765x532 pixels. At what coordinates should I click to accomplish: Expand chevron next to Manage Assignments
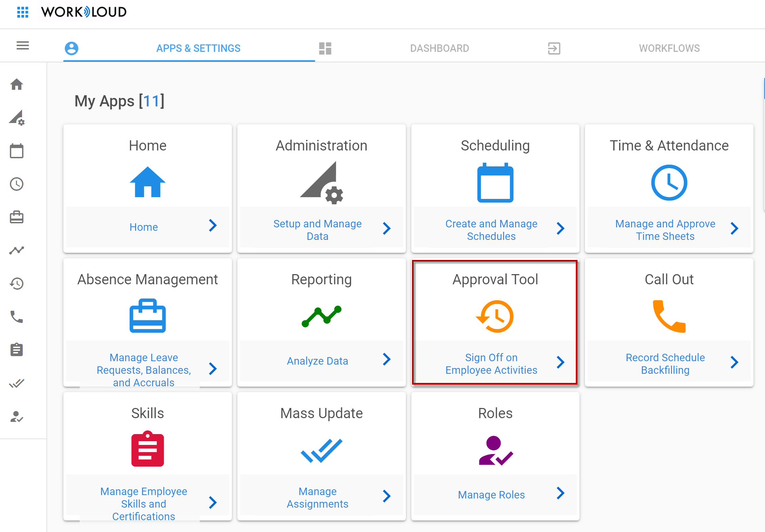pyautogui.click(x=387, y=496)
